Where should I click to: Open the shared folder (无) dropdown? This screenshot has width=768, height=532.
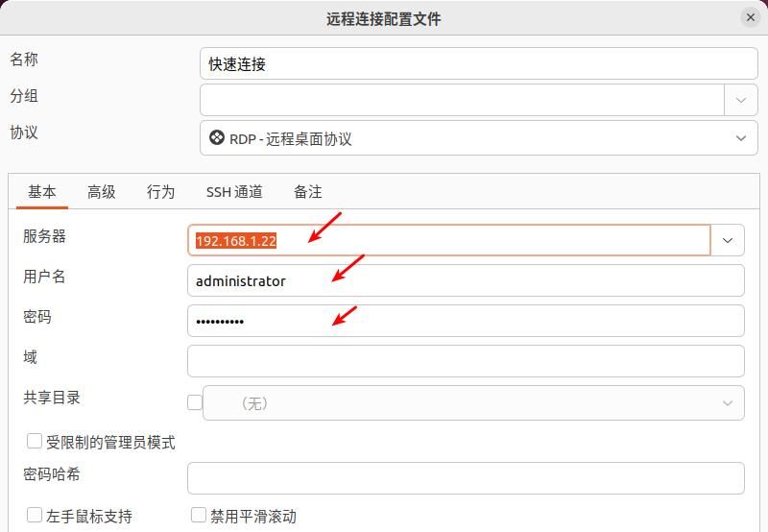[x=473, y=403]
